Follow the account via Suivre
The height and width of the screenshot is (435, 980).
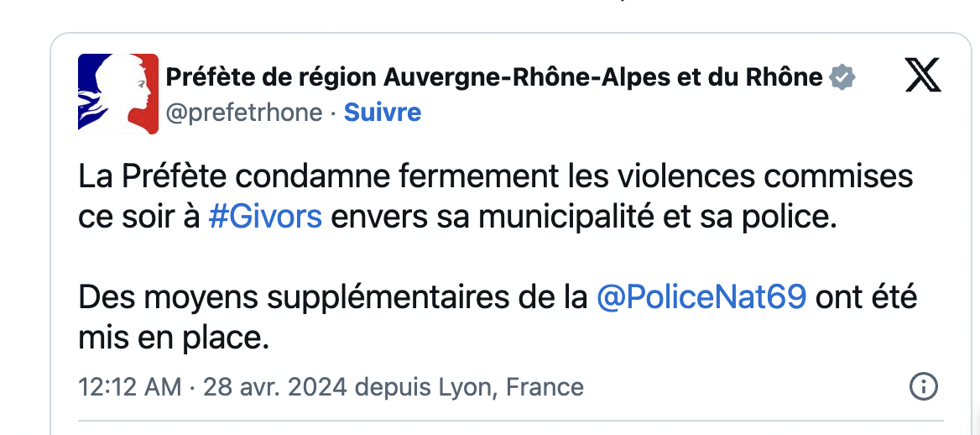click(383, 113)
